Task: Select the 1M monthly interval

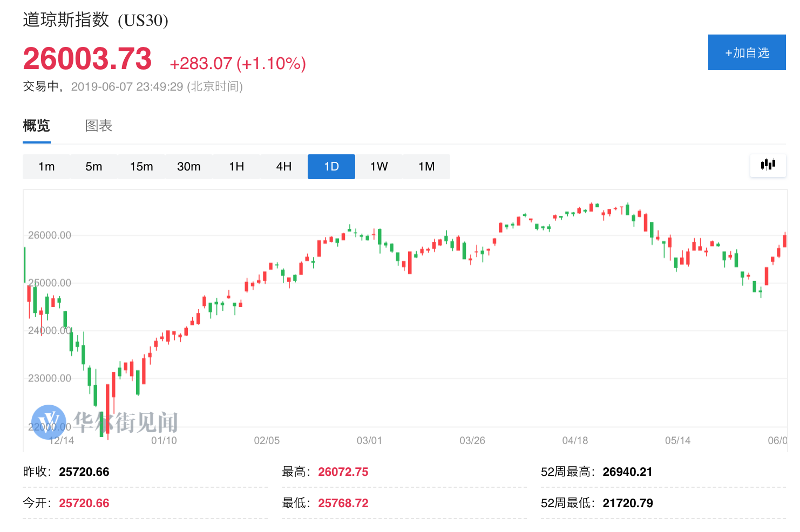Action: (426, 167)
